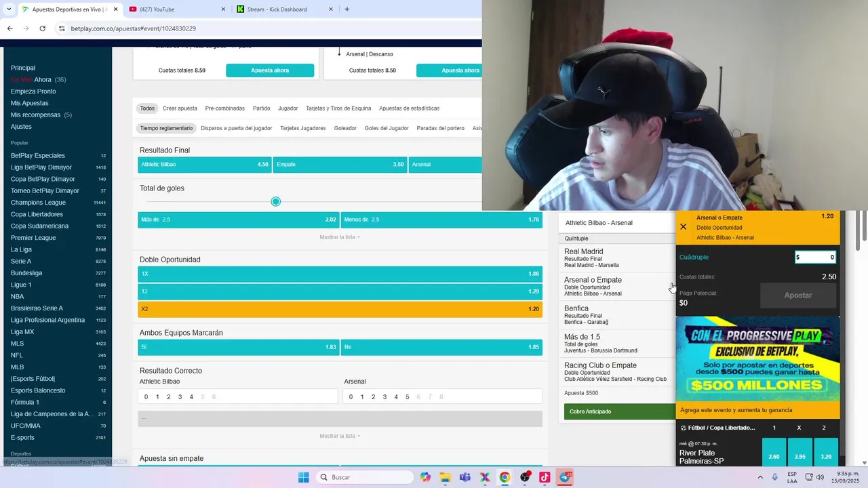Bet on Palmeiras-SP at 3.20

825,452
